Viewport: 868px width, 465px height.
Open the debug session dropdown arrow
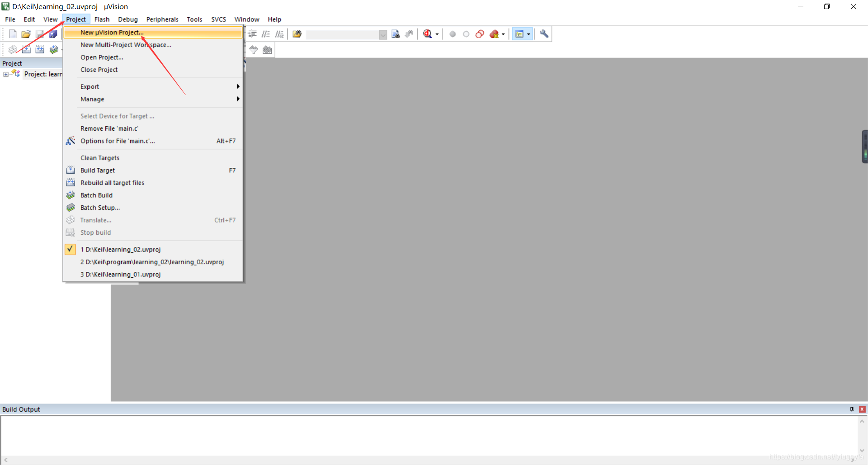pos(437,34)
